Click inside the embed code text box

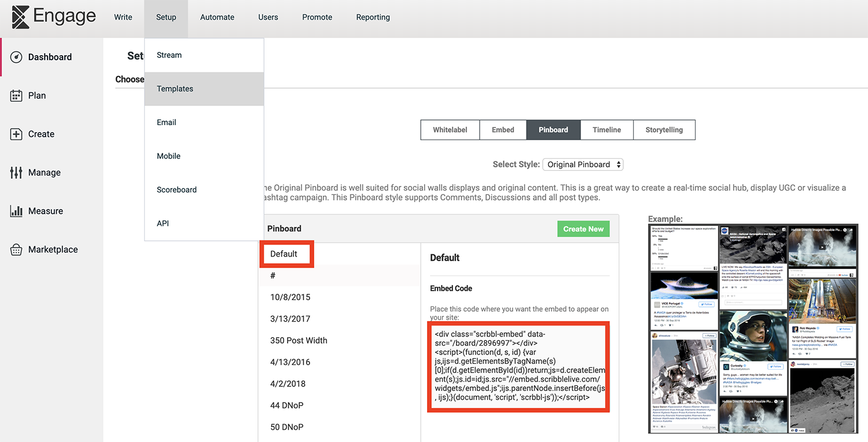[518, 367]
